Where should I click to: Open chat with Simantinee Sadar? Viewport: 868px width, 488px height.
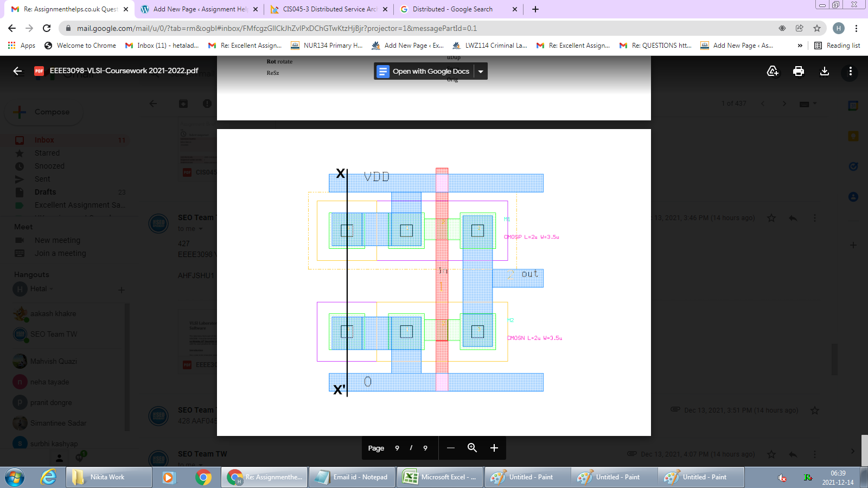click(58, 423)
